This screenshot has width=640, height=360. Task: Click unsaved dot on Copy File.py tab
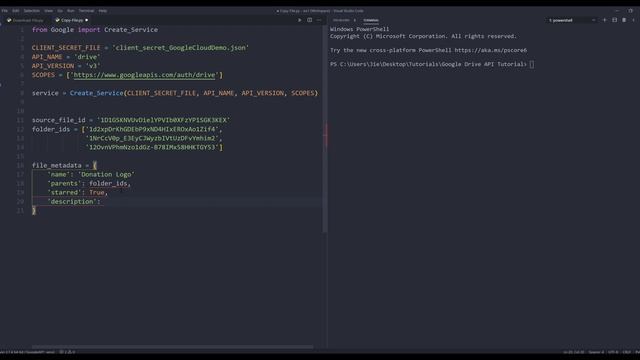pos(87,20)
